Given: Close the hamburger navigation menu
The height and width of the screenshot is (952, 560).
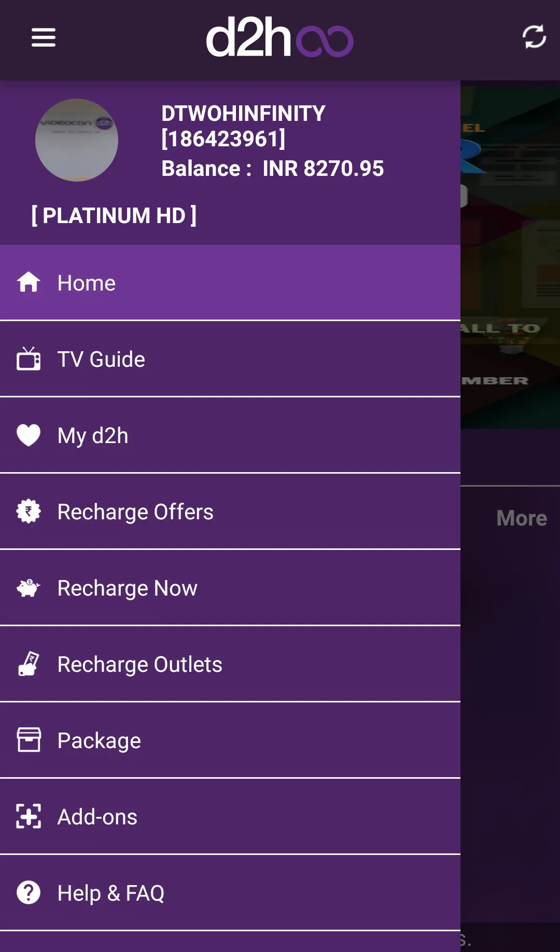Looking at the screenshot, I should [44, 37].
